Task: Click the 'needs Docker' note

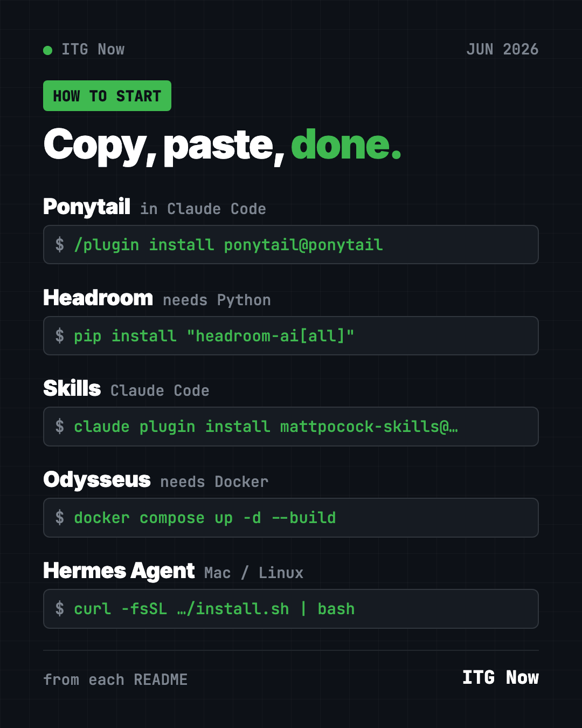Action: point(214,482)
